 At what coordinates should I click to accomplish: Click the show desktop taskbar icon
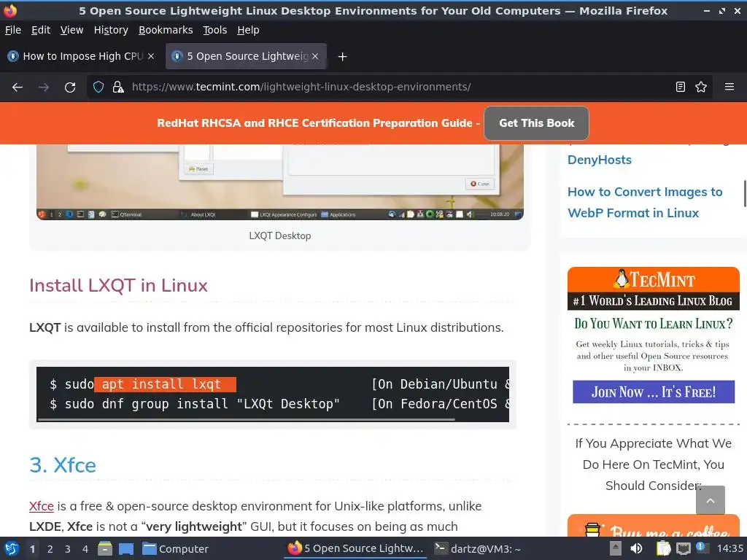[125, 549]
